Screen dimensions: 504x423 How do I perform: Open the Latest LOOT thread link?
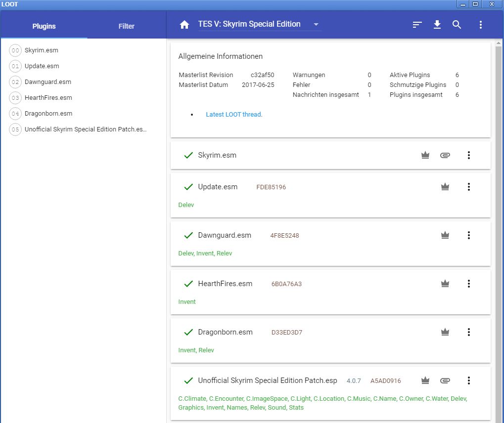coord(234,115)
